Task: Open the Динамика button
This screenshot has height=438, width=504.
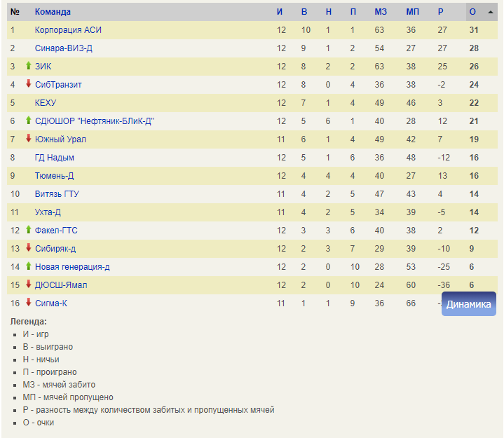Action: click(468, 304)
